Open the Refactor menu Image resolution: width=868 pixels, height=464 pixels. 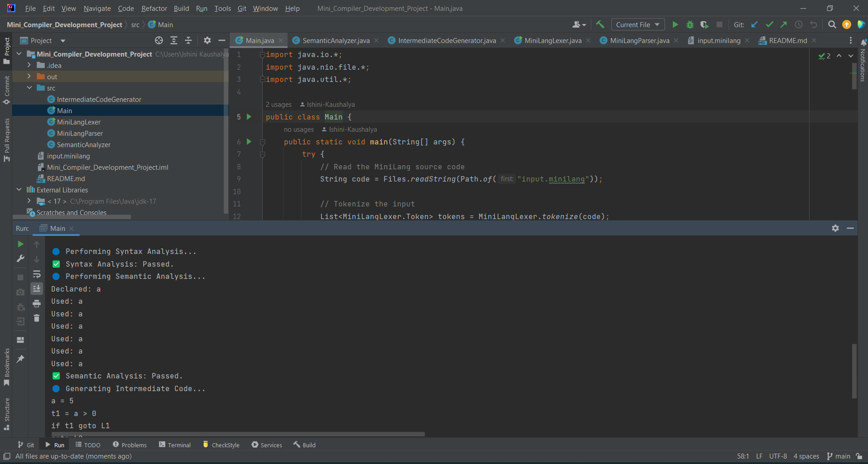[154, 8]
